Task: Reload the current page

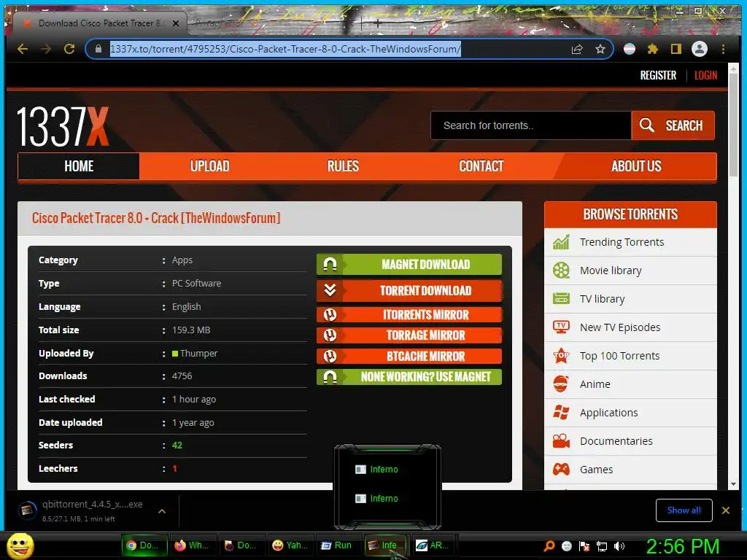Action: (x=69, y=49)
